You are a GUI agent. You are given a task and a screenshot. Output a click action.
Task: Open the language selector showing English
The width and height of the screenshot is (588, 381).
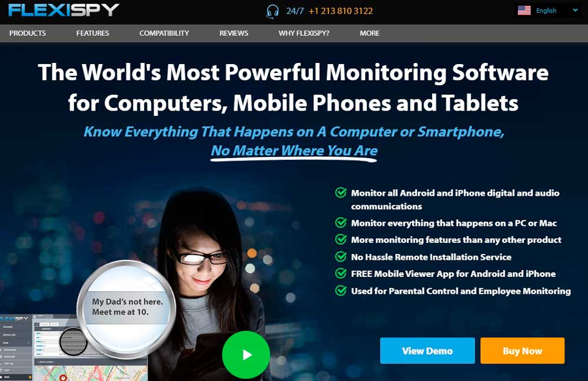pos(549,11)
